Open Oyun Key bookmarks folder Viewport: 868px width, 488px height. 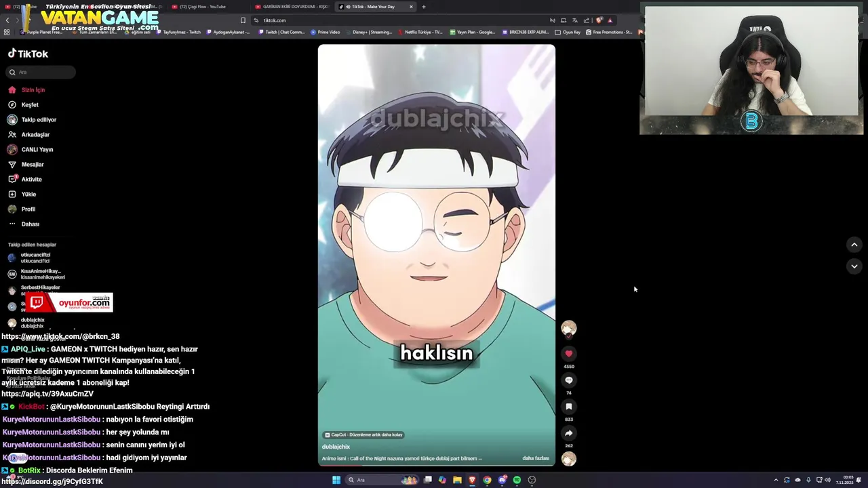click(x=568, y=32)
